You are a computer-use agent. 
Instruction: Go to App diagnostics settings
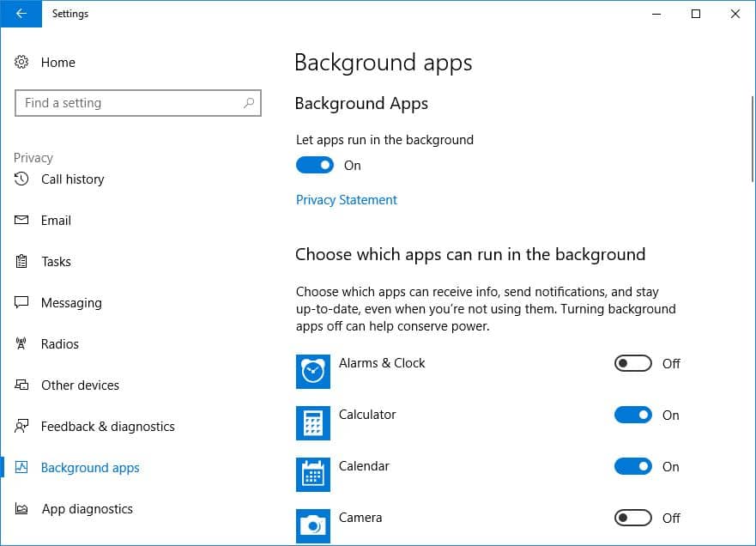coord(87,509)
